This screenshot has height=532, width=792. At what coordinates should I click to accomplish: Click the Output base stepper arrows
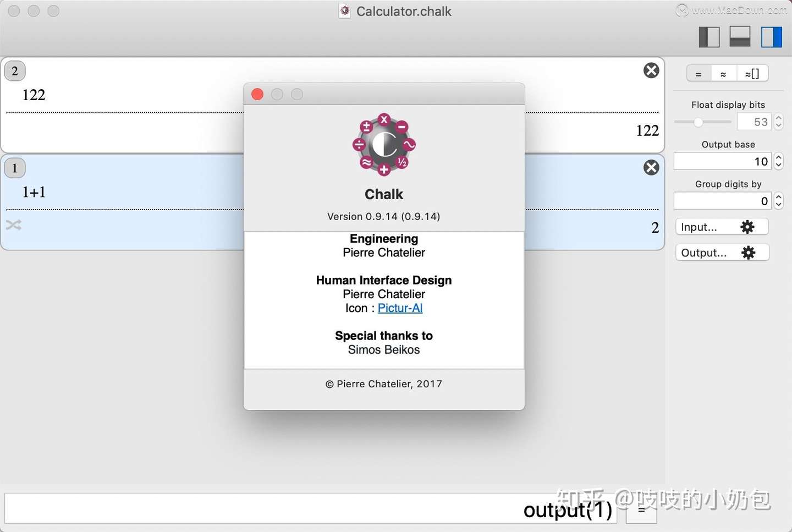(x=778, y=161)
